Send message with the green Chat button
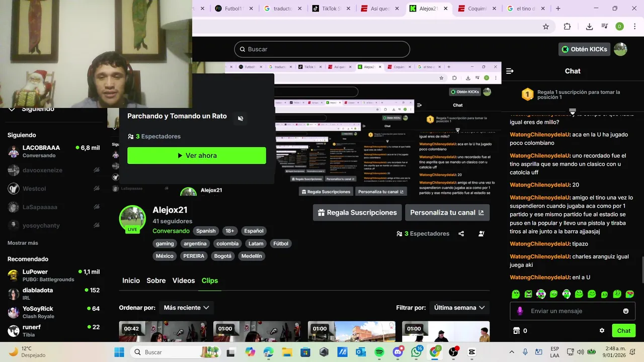The height and width of the screenshot is (362, 644). pyautogui.click(x=624, y=331)
